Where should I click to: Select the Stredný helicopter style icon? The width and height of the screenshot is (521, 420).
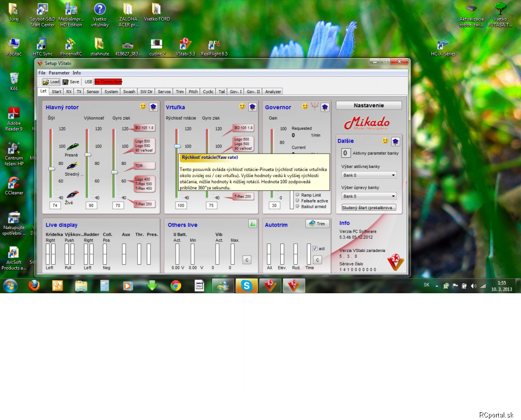(x=73, y=165)
